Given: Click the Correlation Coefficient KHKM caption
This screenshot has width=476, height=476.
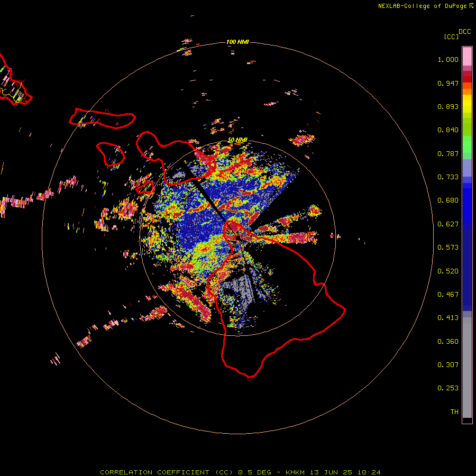Looking at the screenshot, I should click(240, 472).
